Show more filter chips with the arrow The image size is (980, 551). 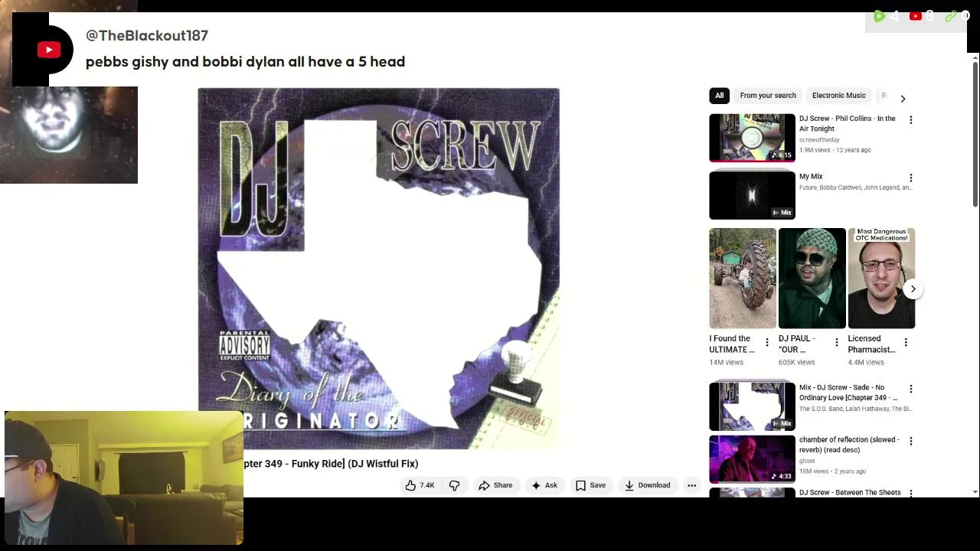pos(903,98)
